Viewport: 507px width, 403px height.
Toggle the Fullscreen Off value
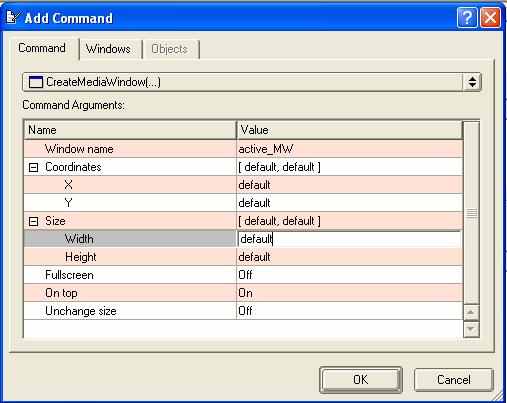(x=349, y=275)
